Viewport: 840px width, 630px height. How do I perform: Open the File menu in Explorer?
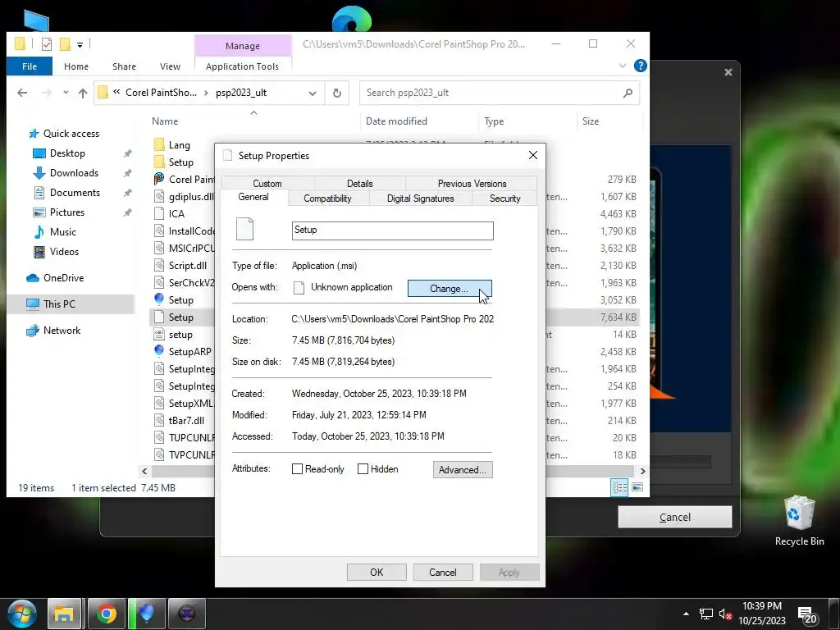30,66
